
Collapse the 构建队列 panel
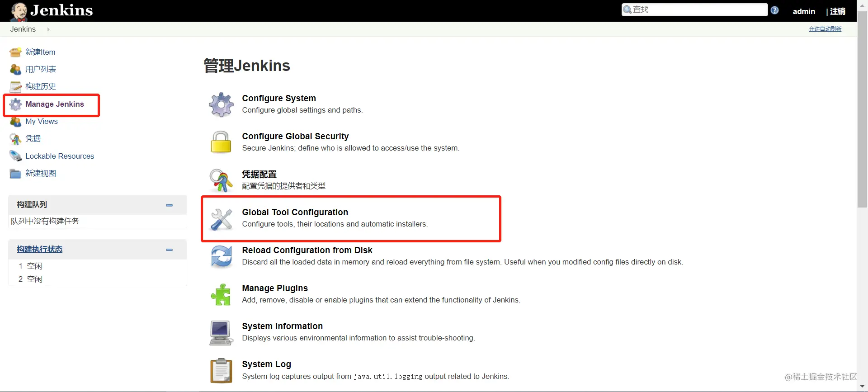click(x=169, y=205)
